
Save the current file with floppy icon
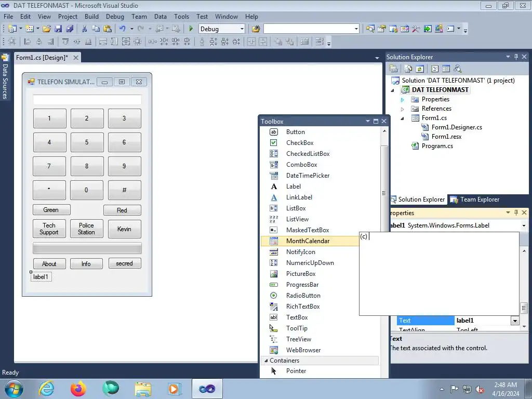click(58, 29)
